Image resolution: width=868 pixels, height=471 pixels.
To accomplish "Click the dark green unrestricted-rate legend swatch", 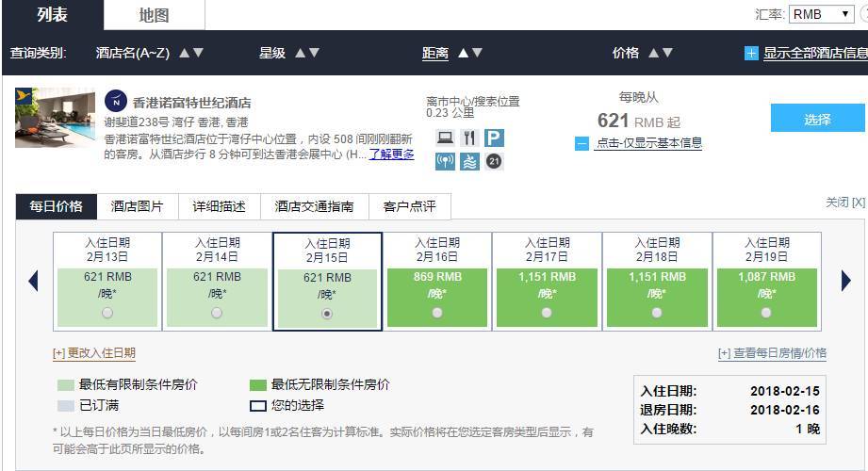I will (258, 385).
